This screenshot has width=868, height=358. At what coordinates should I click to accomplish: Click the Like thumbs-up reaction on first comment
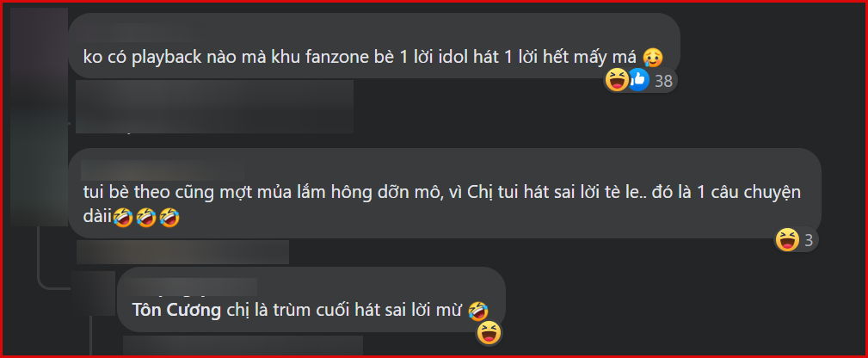tap(638, 81)
